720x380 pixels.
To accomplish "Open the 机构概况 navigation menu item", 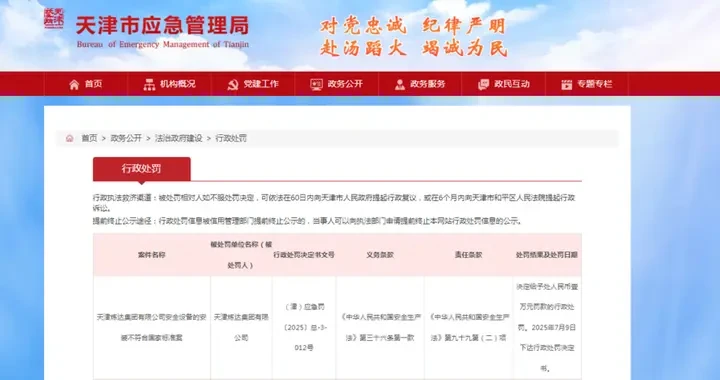I will point(169,84).
